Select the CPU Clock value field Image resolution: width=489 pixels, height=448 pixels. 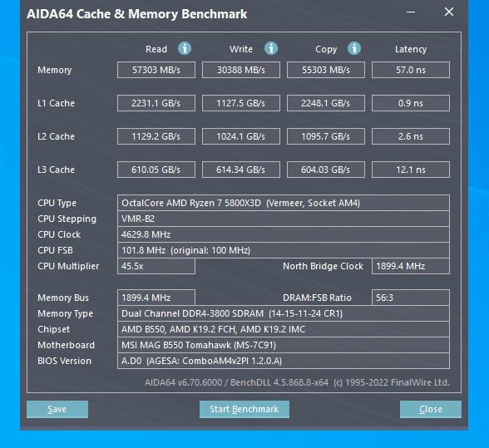tap(284, 234)
